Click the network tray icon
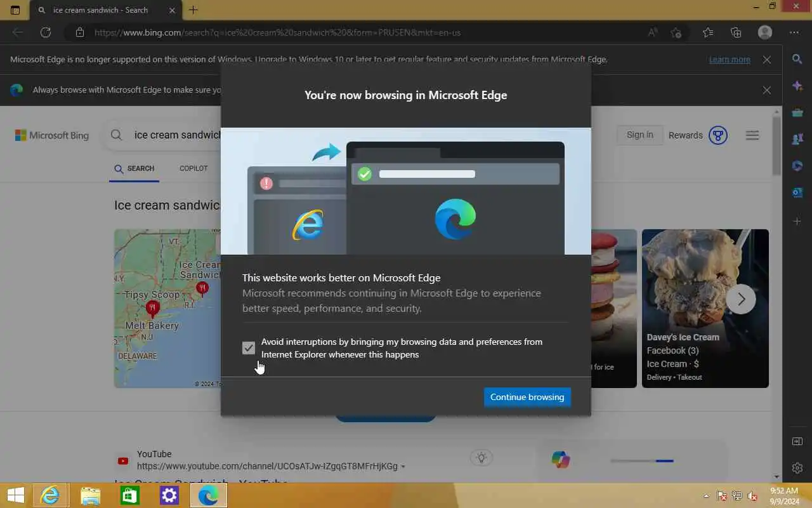 [x=737, y=496]
